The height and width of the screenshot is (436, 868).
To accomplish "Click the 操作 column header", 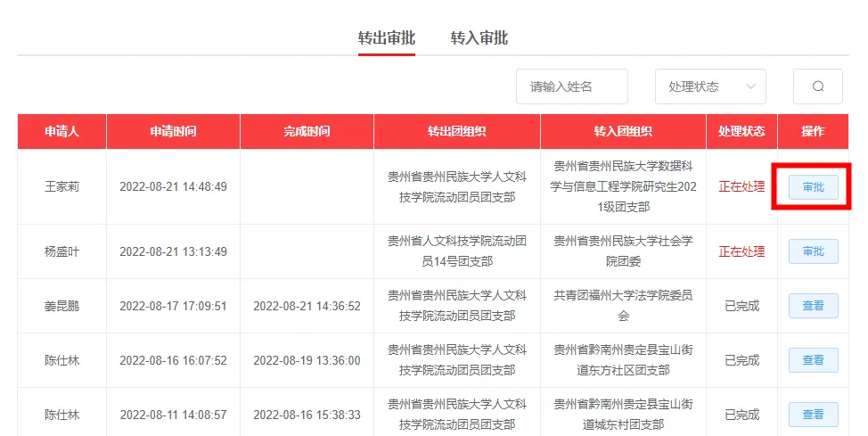I will [x=814, y=131].
